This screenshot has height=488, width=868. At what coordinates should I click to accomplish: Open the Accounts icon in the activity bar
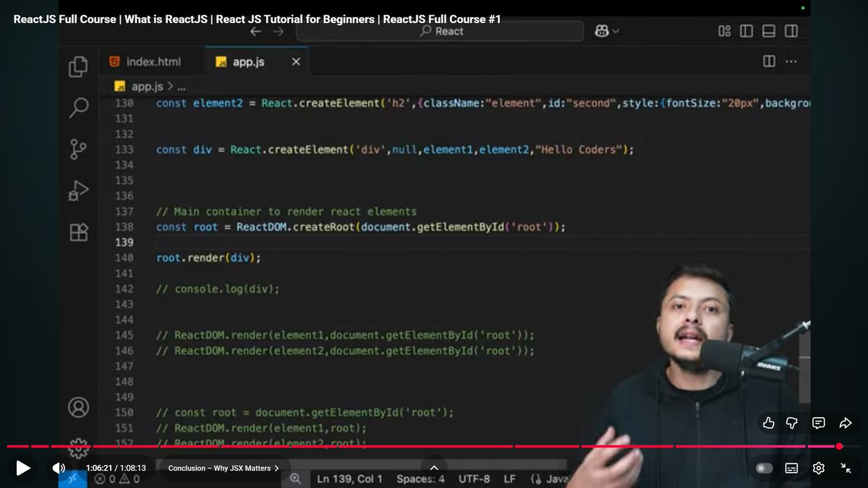tap(78, 406)
